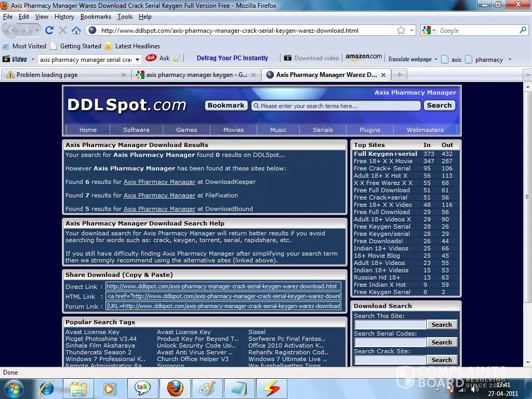This screenshot has width=532, height=399.
Task: Bookmark this page with the star icon
Action: click(401, 31)
